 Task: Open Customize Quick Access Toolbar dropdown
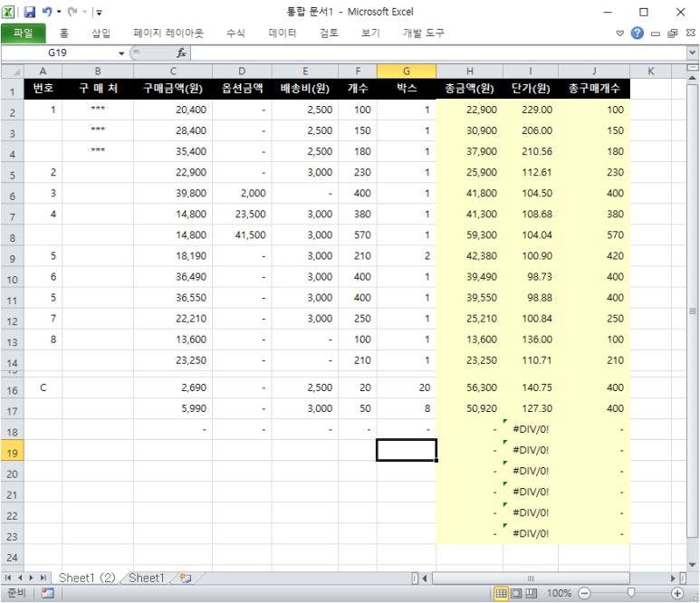pos(99,13)
